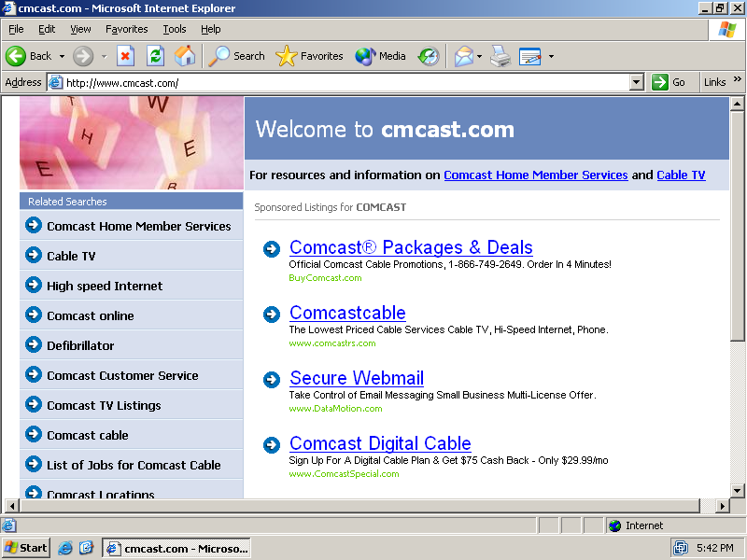747x560 pixels.
Task: Open the Help menu
Action: tap(211, 29)
